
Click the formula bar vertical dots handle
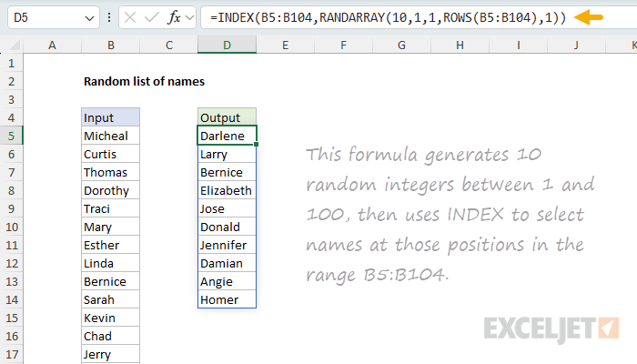(109, 17)
